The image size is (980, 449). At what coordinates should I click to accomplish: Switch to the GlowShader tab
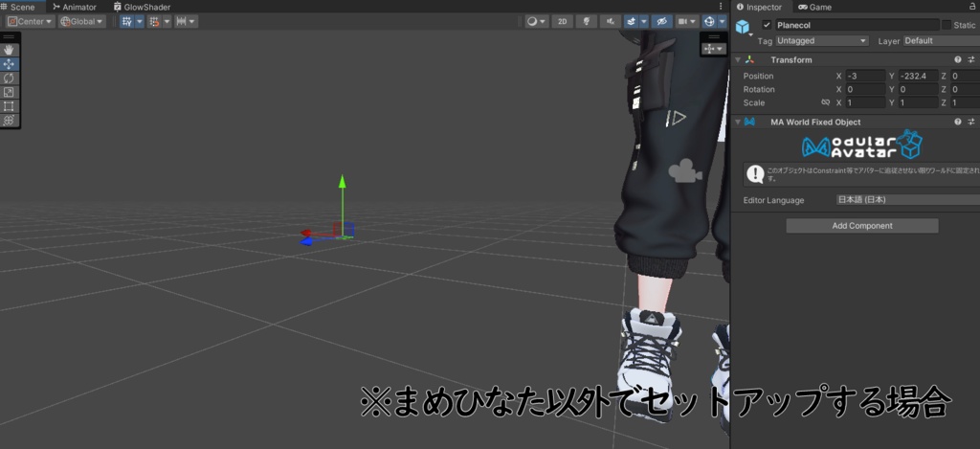(142, 7)
